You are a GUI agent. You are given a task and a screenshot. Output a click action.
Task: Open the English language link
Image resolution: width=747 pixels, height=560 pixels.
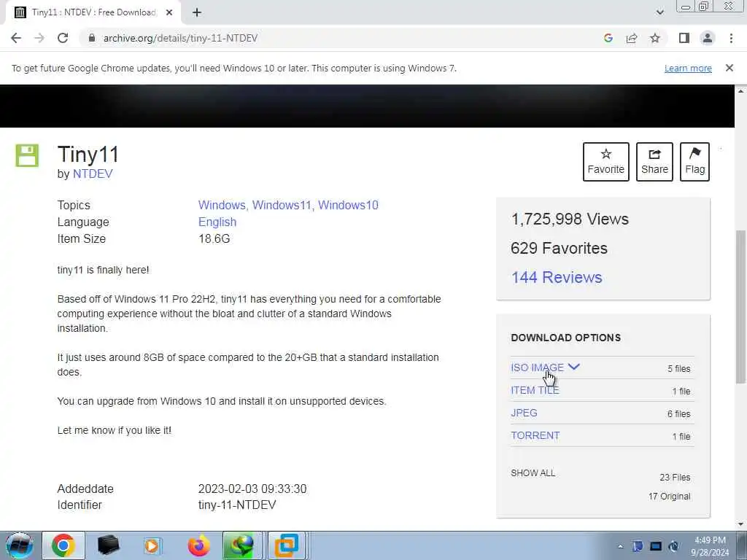pos(217,222)
